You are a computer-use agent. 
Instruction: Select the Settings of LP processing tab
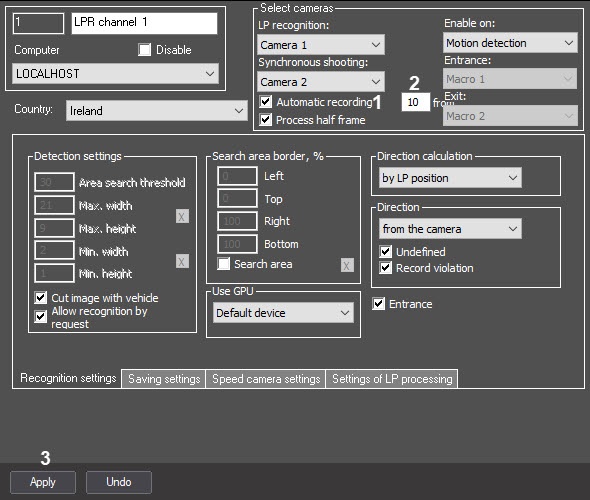[392, 379]
